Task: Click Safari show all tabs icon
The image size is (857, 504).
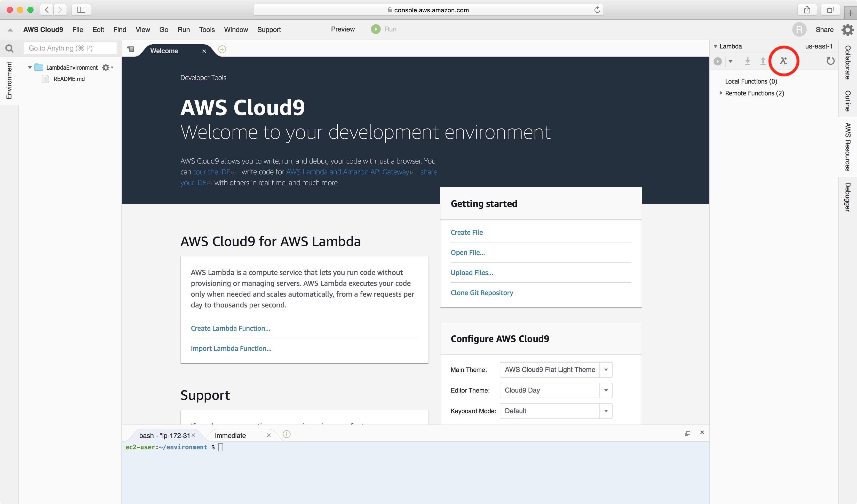Action: (x=830, y=10)
